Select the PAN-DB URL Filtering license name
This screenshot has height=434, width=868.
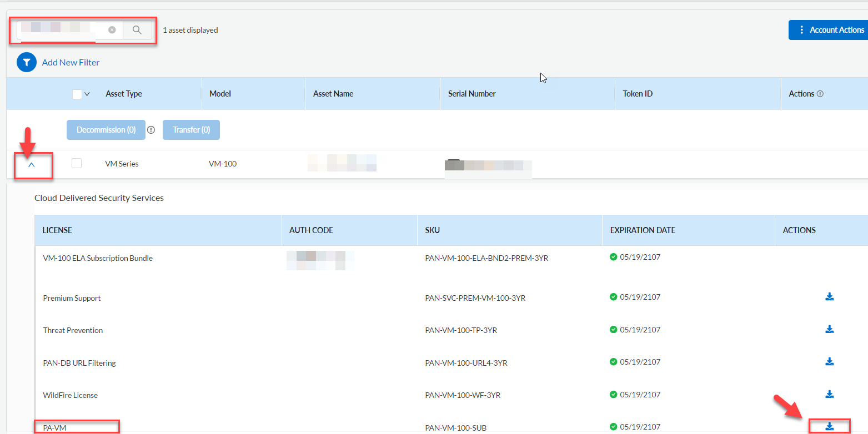pyautogui.click(x=79, y=363)
